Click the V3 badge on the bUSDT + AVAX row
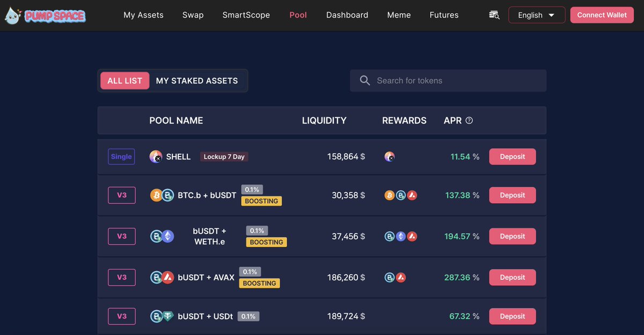The height and width of the screenshot is (335, 644). tap(122, 278)
